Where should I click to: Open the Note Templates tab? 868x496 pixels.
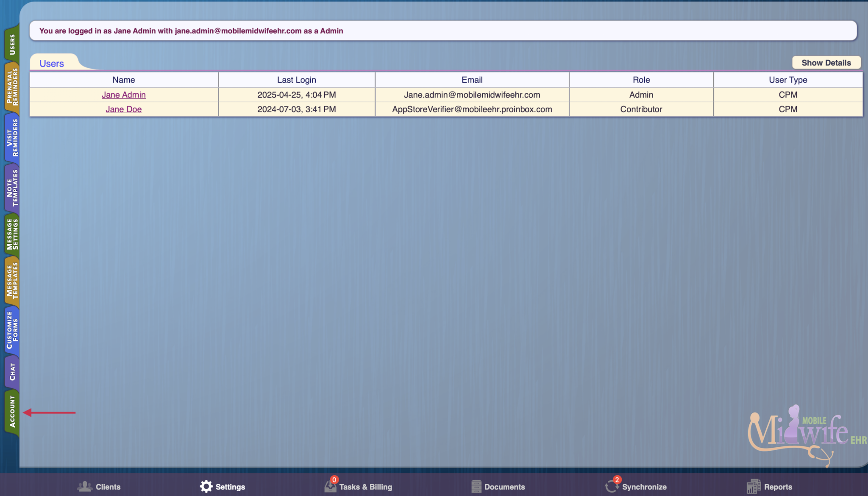[12, 188]
